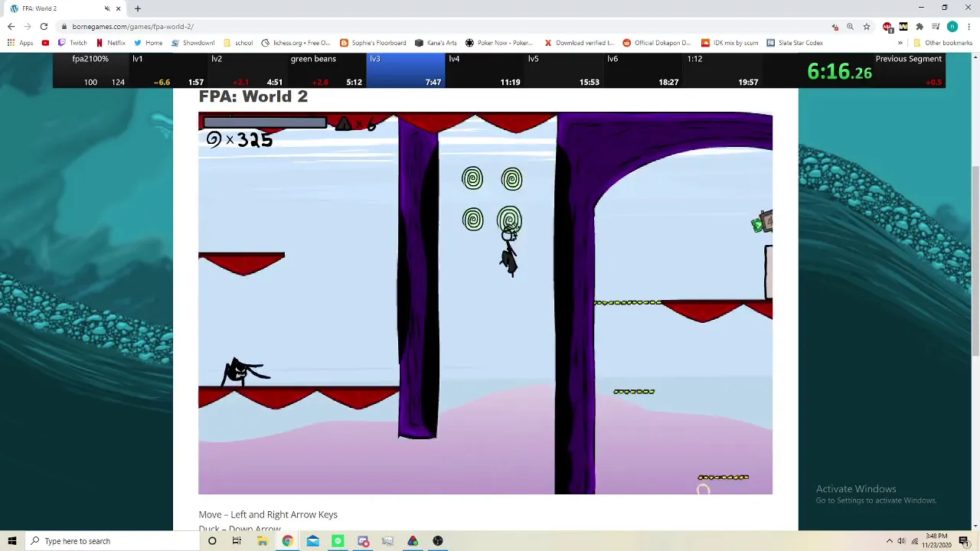Screen dimensions: 980x551
Task: Select the lv4 split in the timer
Action: coord(485,70)
